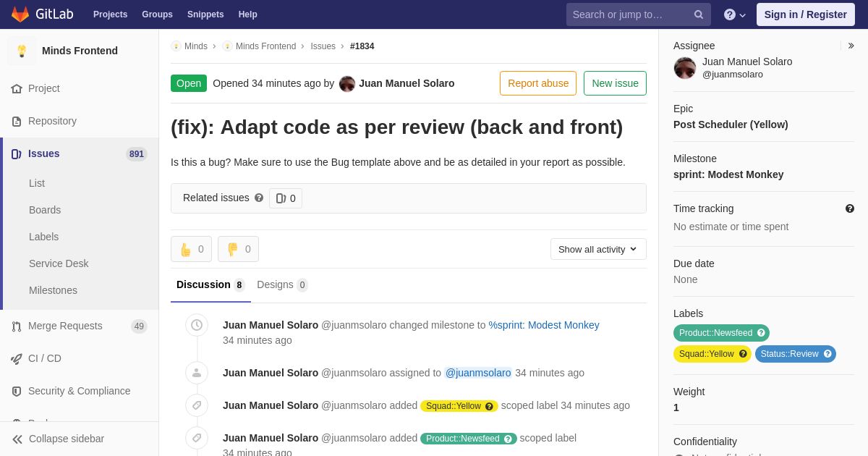Click assignee avatar in right sidebar
Image resolution: width=868 pixels, height=456 pixels.
coord(685,68)
